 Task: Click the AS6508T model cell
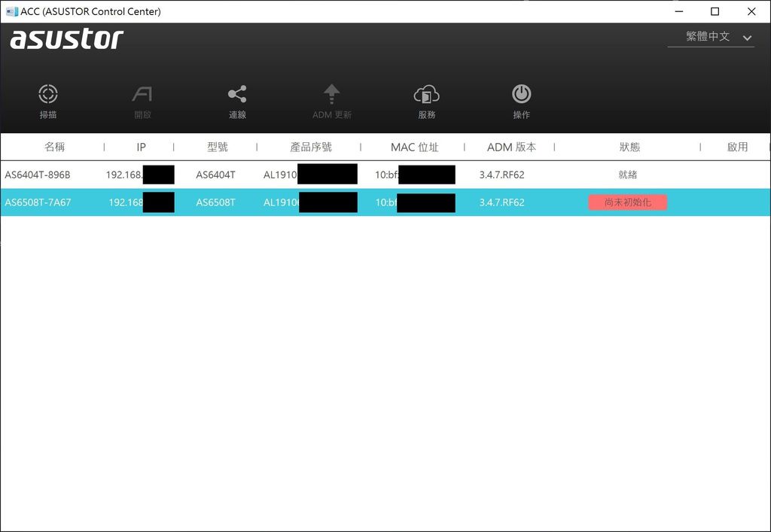click(216, 202)
